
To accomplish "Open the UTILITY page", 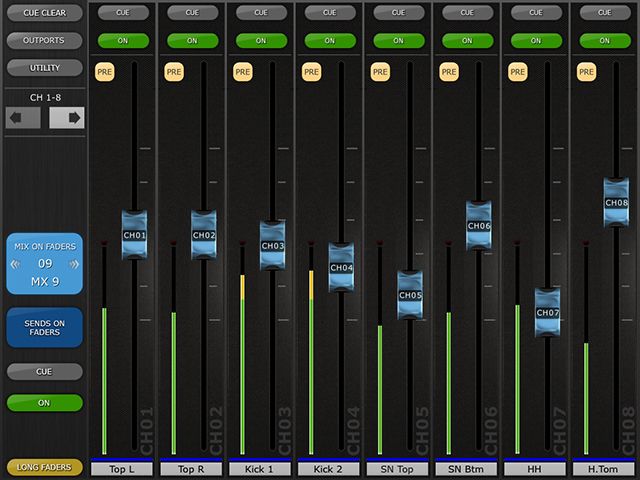I will (x=44, y=68).
